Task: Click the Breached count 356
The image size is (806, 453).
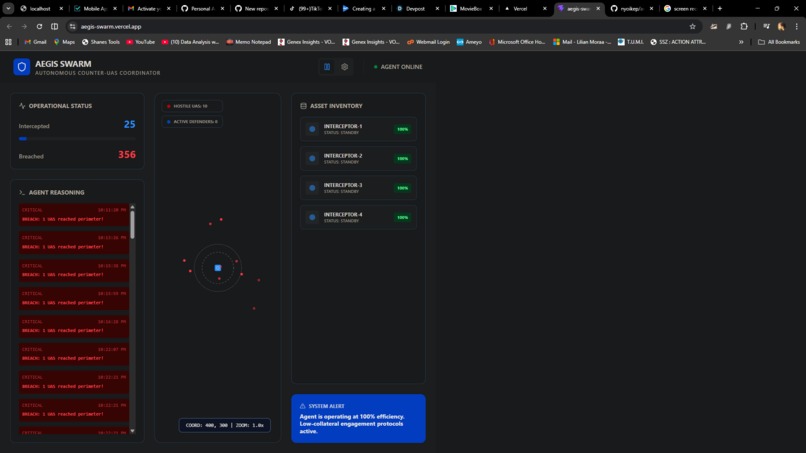Action: point(127,155)
